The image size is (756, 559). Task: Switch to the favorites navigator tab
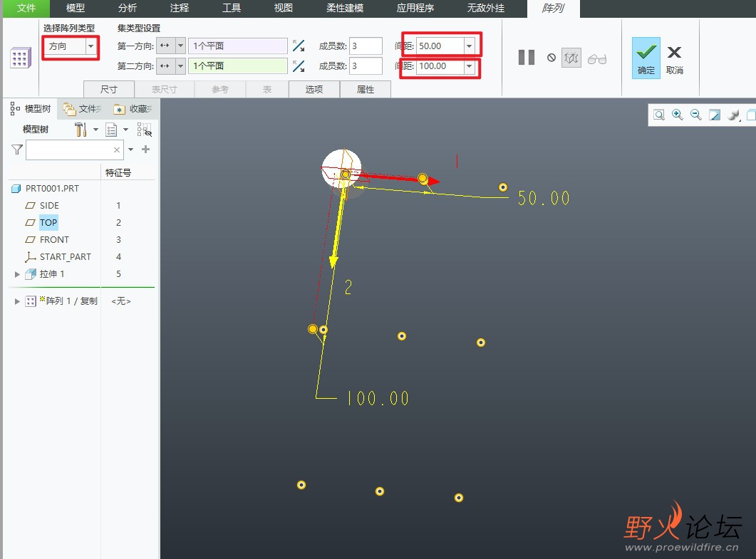pyautogui.click(x=133, y=110)
